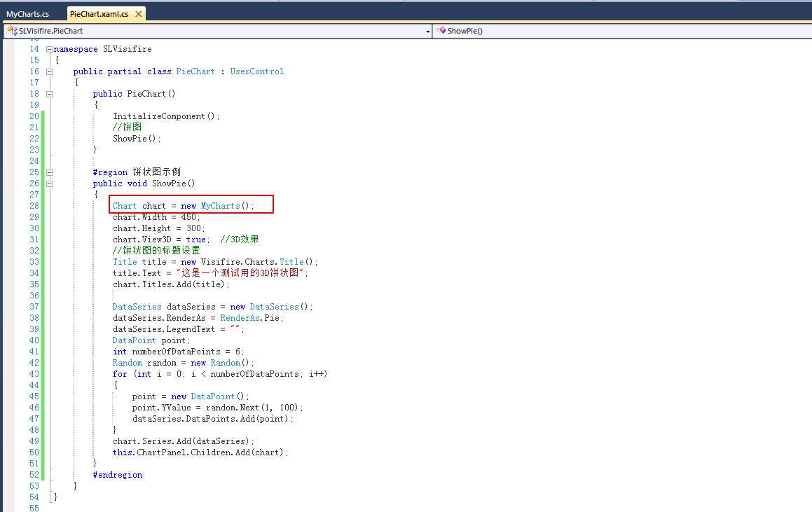Collapse the PieChart() constructor outline
Screen dimensions: 812x512
pyautogui.click(x=49, y=95)
